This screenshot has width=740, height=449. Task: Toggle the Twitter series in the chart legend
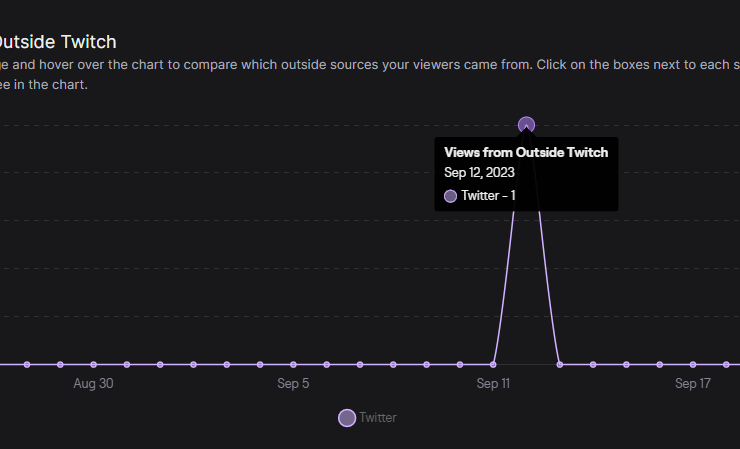click(x=368, y=418)
